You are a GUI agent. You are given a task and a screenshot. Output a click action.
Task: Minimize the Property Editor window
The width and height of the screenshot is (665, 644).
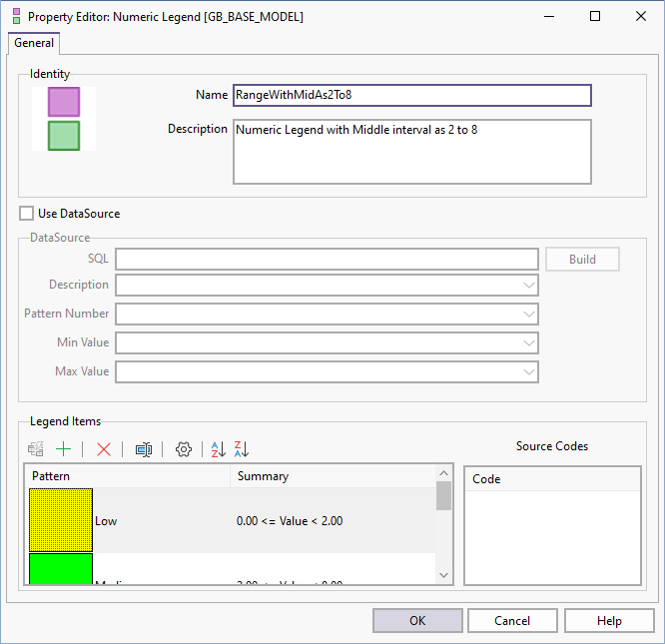click(x=549, y=16)
